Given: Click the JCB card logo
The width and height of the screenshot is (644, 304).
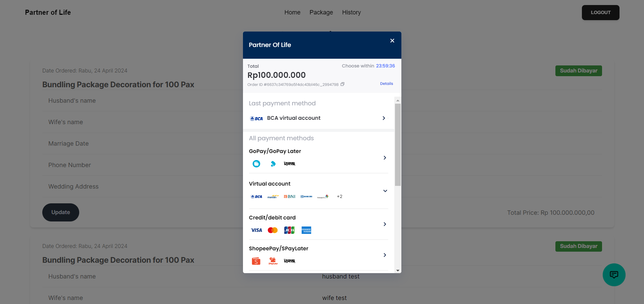Looking at the screenshot, I should pyautogui.click(x=289, y=230).
